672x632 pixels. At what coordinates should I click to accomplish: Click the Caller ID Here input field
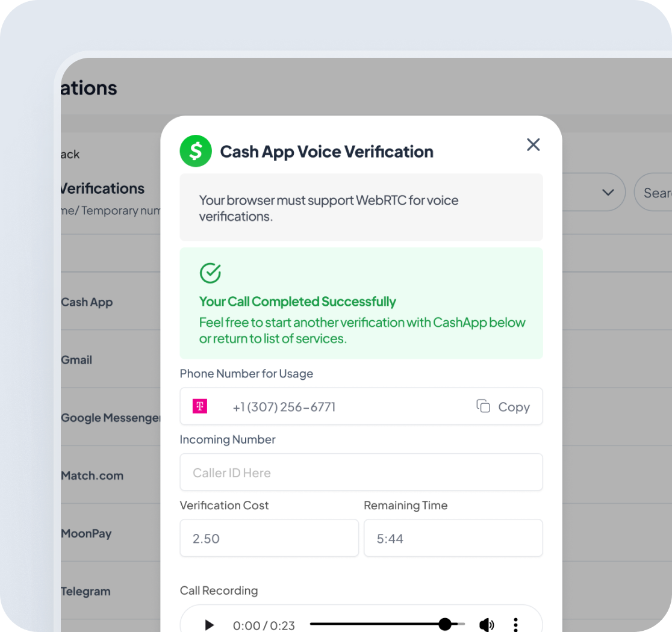[361, 472]
